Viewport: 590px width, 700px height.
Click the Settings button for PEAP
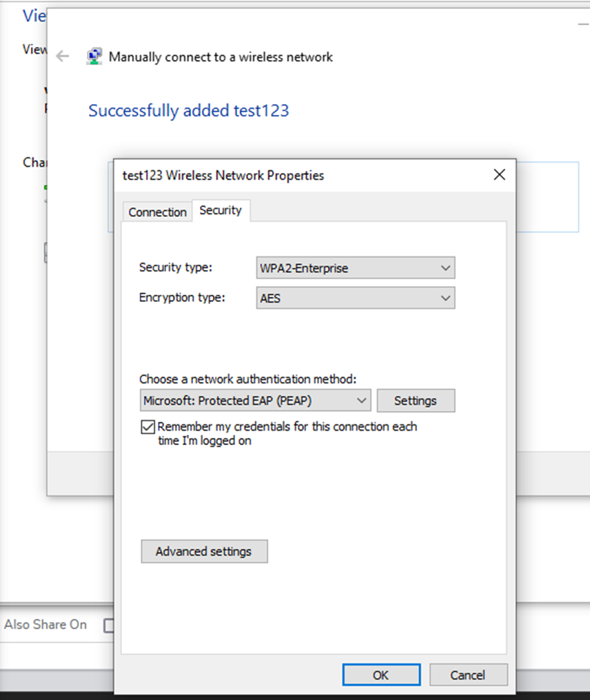tap(416, 400)
